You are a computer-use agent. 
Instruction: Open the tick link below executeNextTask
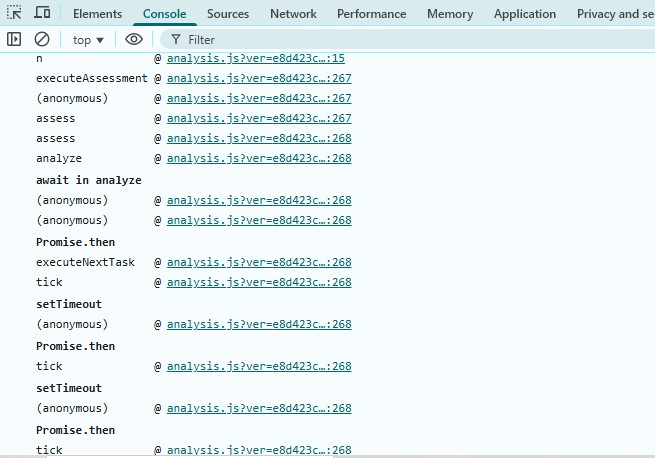coord(259,282)
